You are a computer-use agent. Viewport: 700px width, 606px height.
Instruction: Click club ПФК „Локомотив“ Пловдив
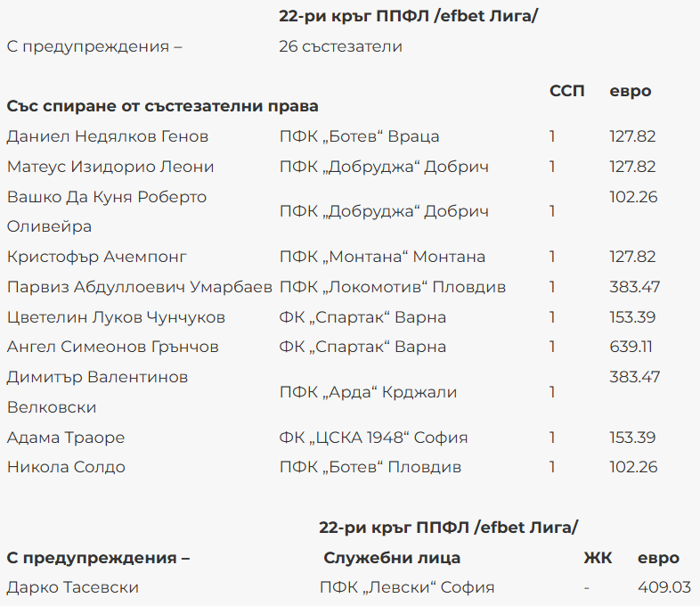393,287
